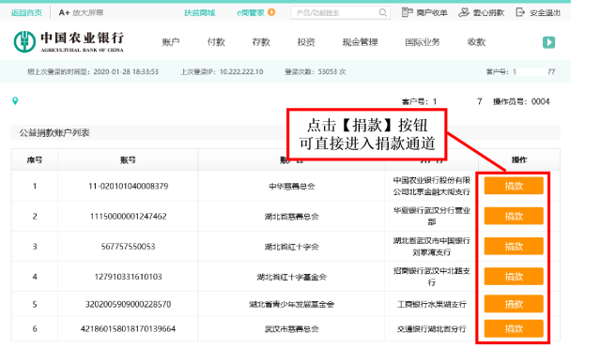Open the 投资 menu
Screen dimensions: 601x364
306,42
